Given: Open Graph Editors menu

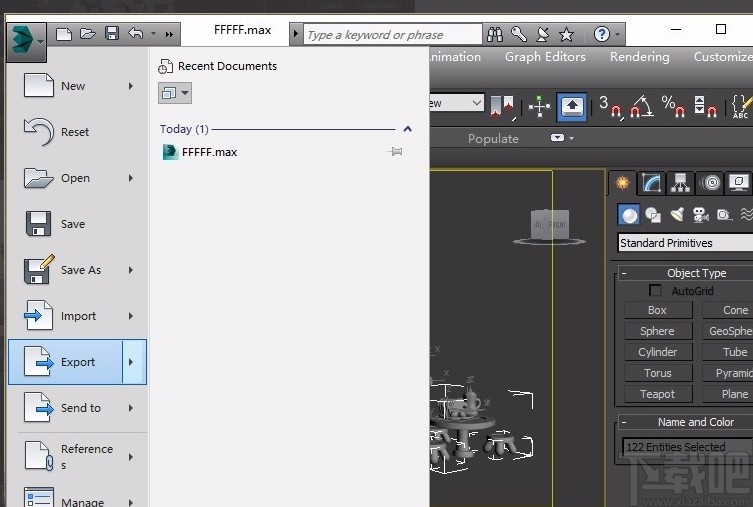Looking at the screenshot, I should click(x=545, y=57).
